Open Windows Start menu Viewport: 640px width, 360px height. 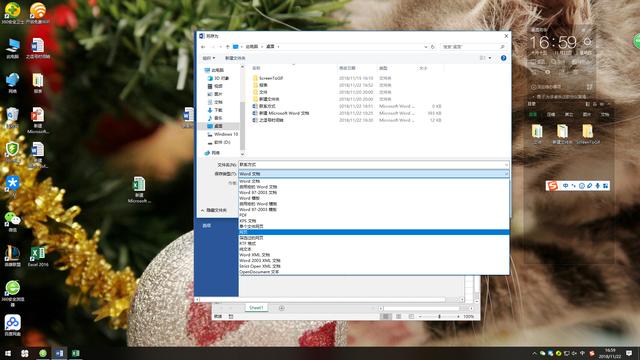coord(8,353)
